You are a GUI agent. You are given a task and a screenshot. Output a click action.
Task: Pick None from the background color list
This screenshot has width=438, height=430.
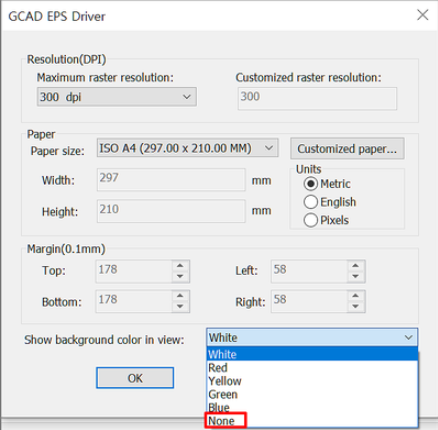coord(222,421)
